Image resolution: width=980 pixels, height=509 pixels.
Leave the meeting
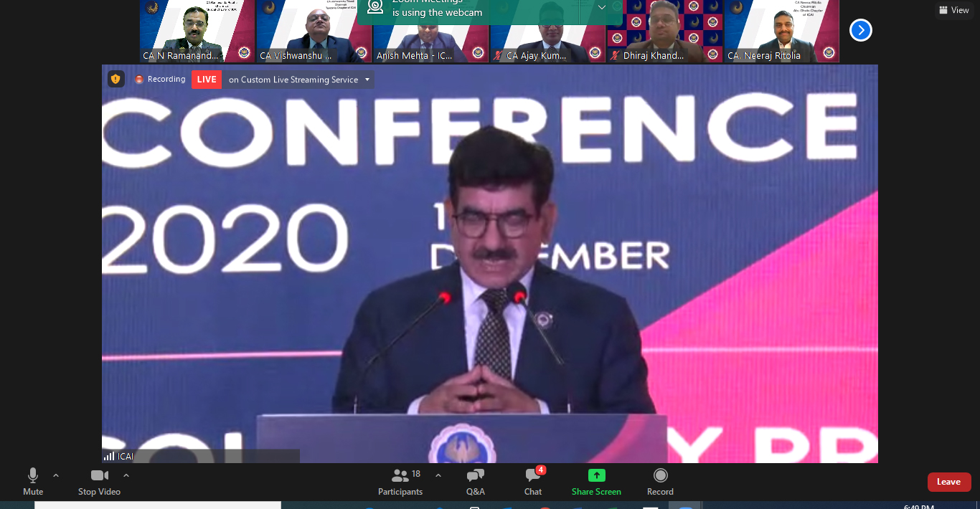coord(948,482)
